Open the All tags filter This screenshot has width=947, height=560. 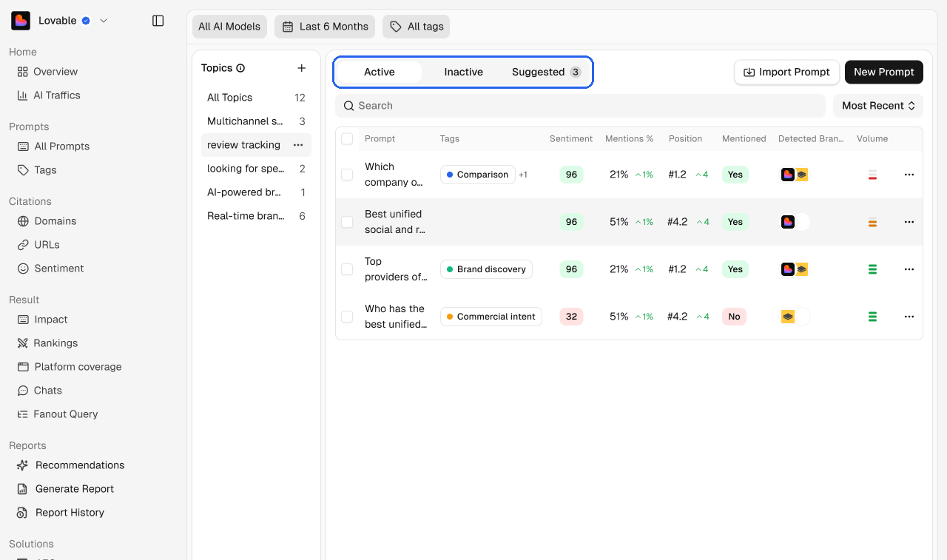416,27
